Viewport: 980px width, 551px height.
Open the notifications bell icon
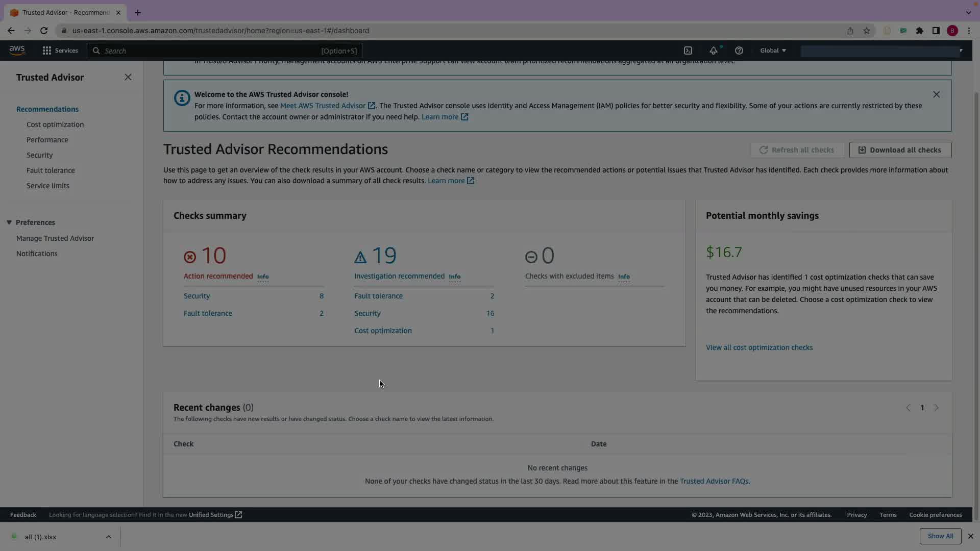click(713, 51)
